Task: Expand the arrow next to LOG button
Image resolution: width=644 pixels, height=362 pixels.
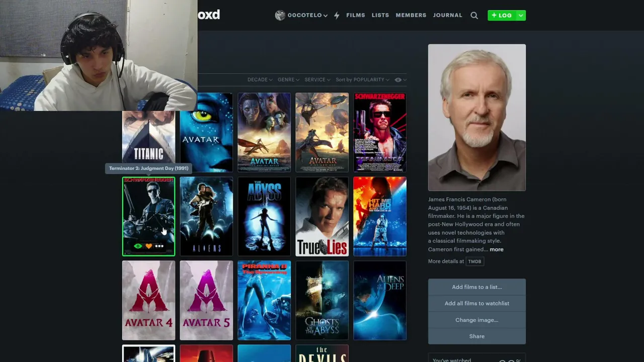Action: 521,16
